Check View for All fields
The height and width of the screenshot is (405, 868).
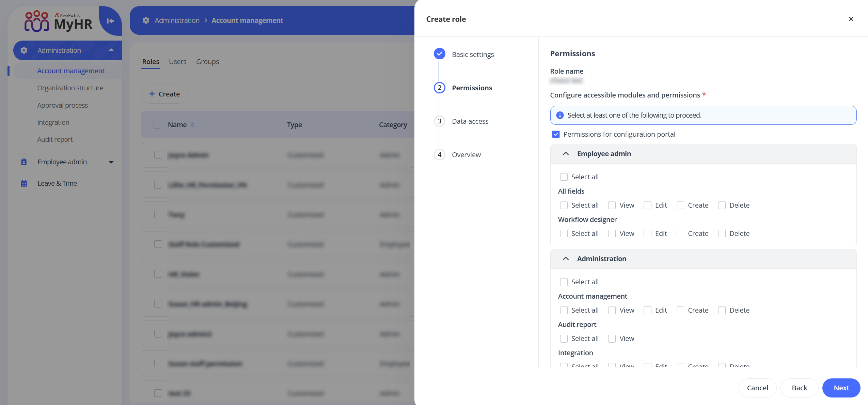(x=612, y=205)
